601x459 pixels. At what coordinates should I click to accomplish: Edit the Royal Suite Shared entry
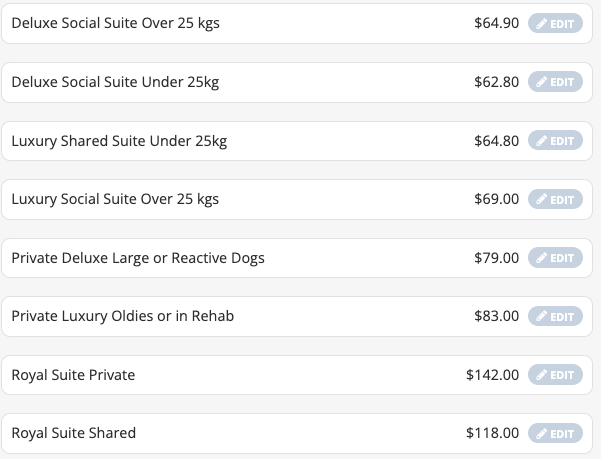555,433
